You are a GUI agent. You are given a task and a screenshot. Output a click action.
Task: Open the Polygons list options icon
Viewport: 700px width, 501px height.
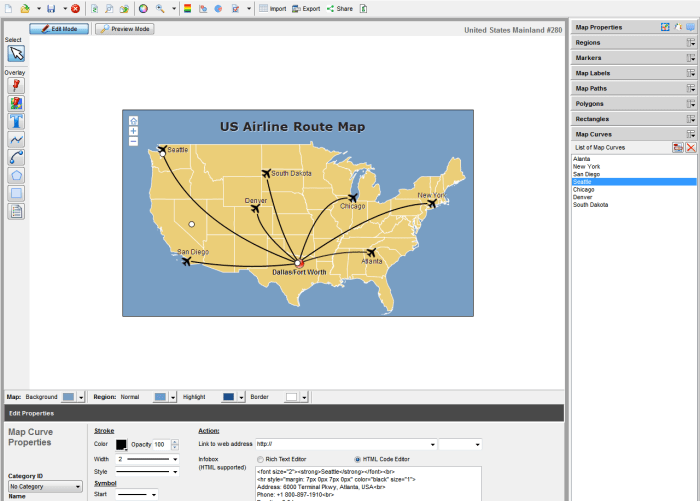click(x=691, y=104)
